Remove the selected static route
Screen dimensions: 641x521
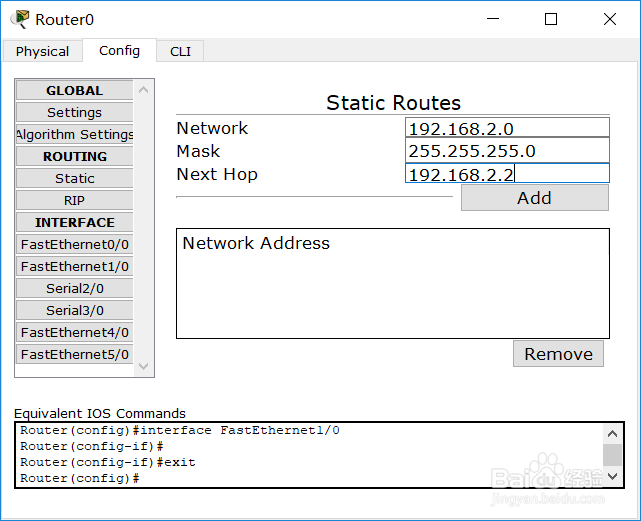[558, 354]
